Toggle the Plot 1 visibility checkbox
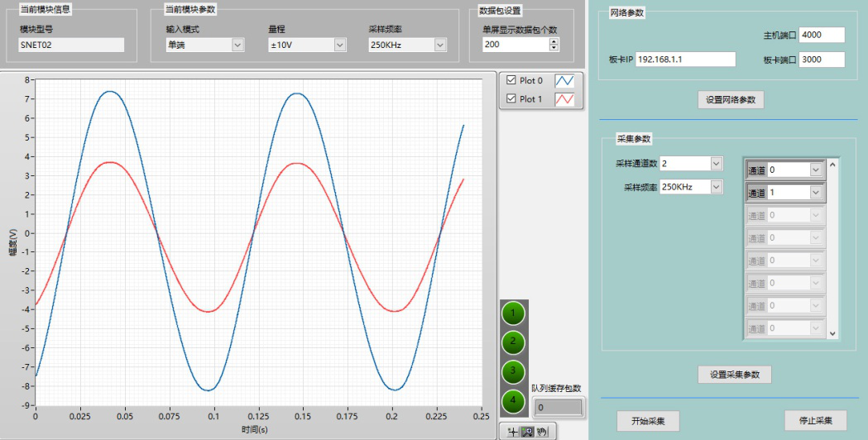Viewport: 868px width, 440px height. (511, 98)
